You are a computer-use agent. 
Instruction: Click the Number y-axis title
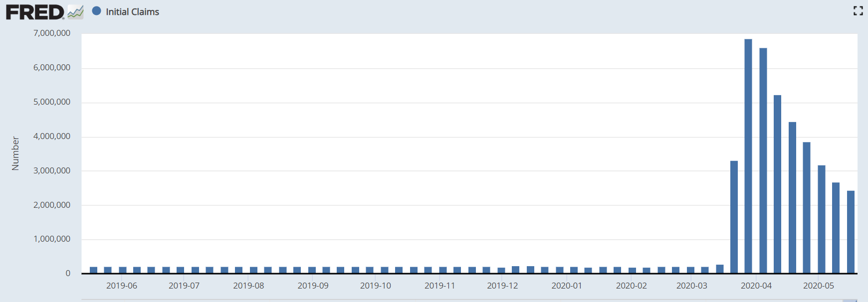pos(15,153)
